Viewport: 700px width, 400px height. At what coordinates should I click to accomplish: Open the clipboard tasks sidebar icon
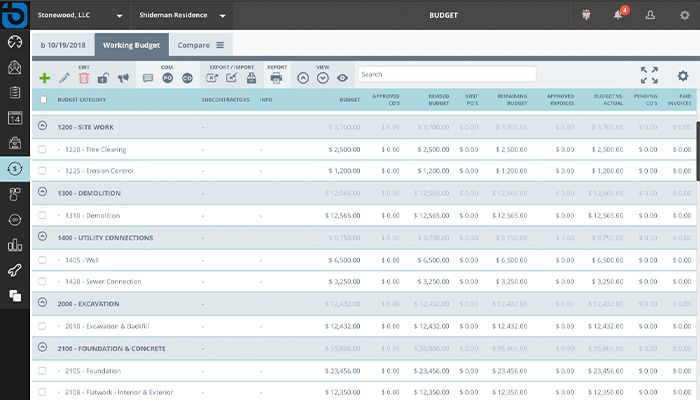coord(15,92)
